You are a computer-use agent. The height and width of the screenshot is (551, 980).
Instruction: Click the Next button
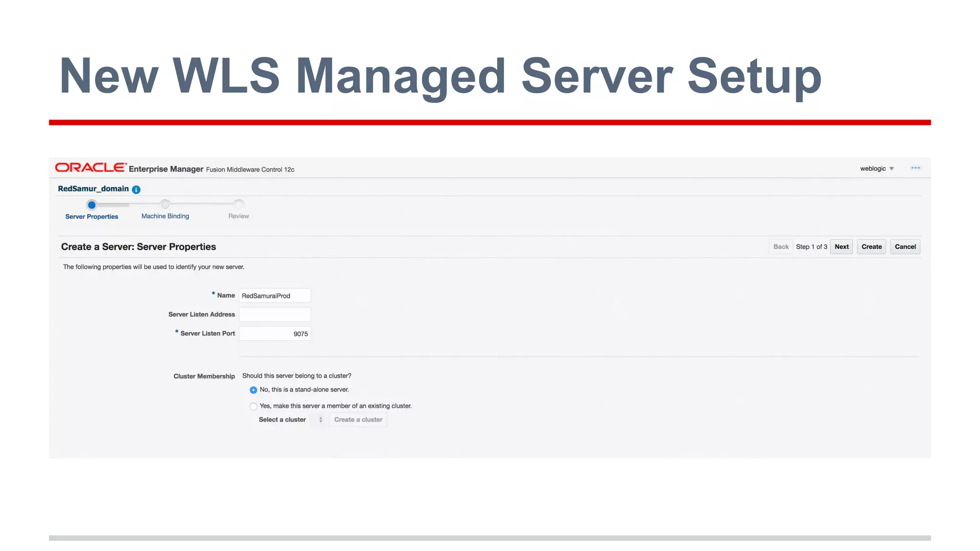842,247
